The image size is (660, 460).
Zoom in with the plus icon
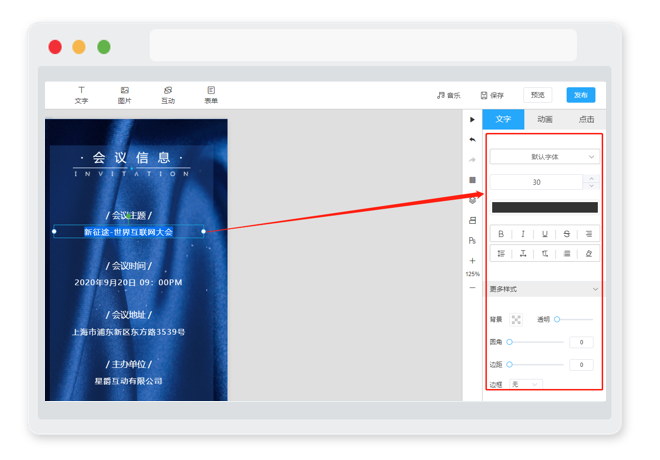tap(472, 261)
